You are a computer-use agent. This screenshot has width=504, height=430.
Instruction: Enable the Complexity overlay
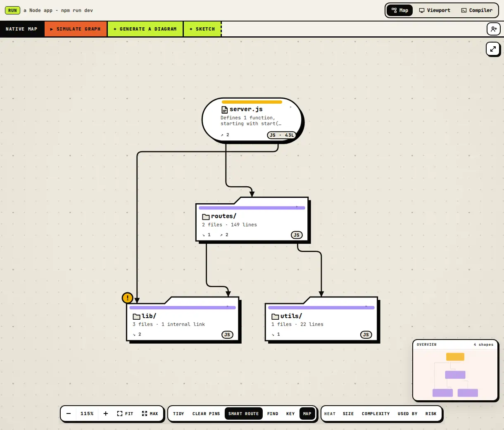[x=376, y=413]
